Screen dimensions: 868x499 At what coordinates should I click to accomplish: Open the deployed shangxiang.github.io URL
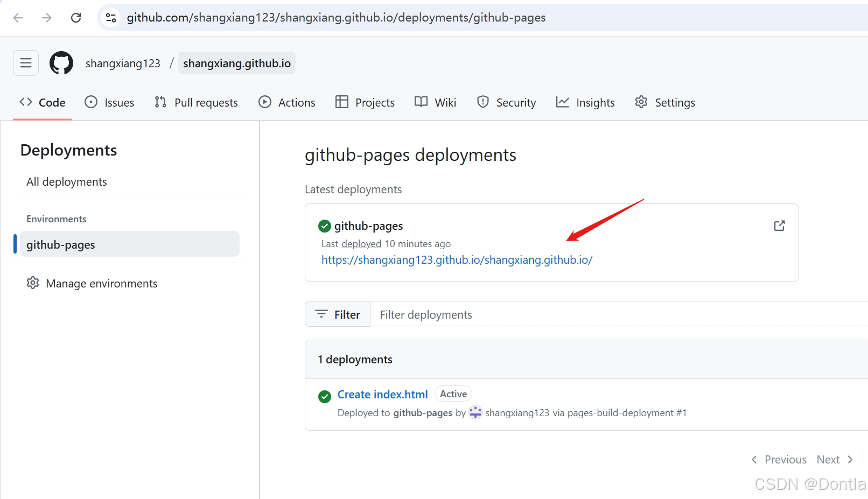(457, 259)
